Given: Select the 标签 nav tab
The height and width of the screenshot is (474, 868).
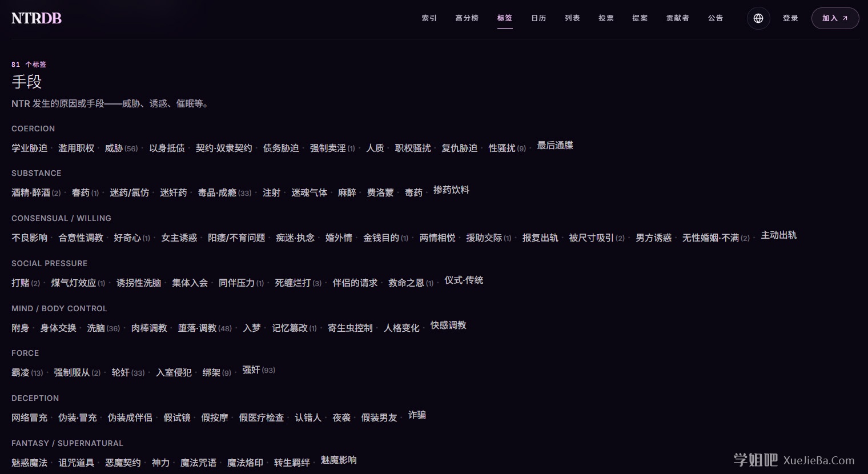Looking at the screenshot, I should coord(505,18).
